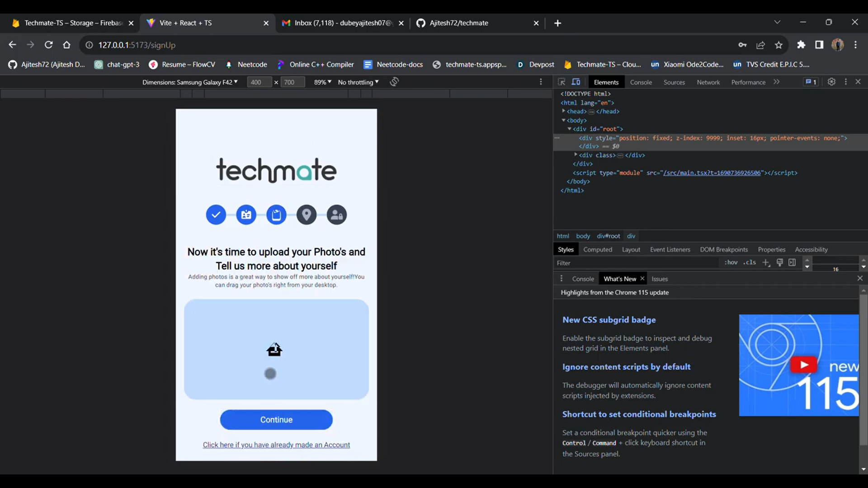Open No throttling dropdown
Viewport: 868px width, 488px height.
tap(358, 82)
